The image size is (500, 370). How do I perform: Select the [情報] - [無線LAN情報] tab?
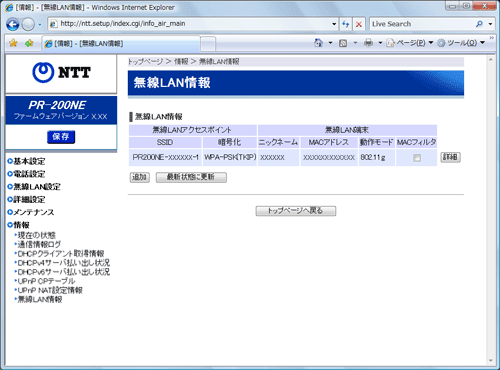pos(121,43)
